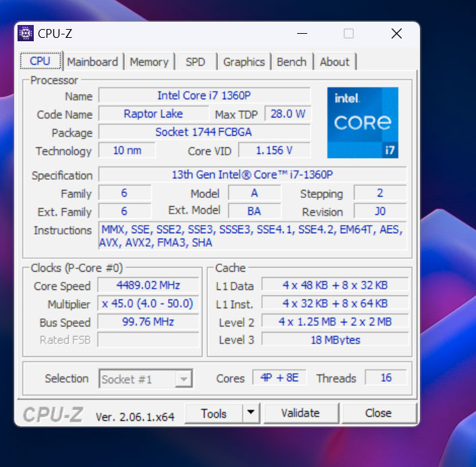Click the Bus Speed value '99.76 MHz'
This screenshot has height=467, width=476.
[x=148, y=322]
